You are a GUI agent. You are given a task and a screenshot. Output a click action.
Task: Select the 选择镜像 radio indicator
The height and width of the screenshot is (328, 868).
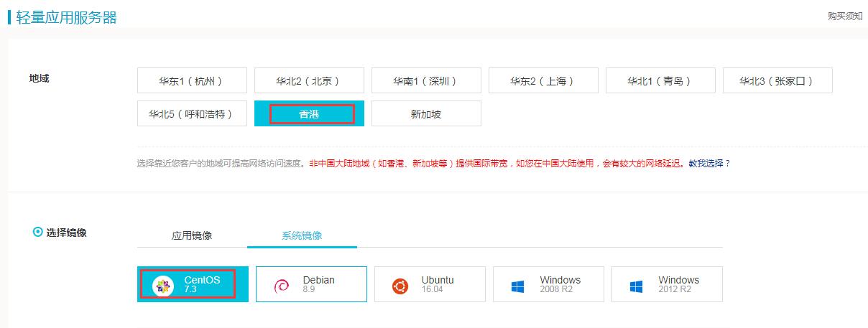37,232
